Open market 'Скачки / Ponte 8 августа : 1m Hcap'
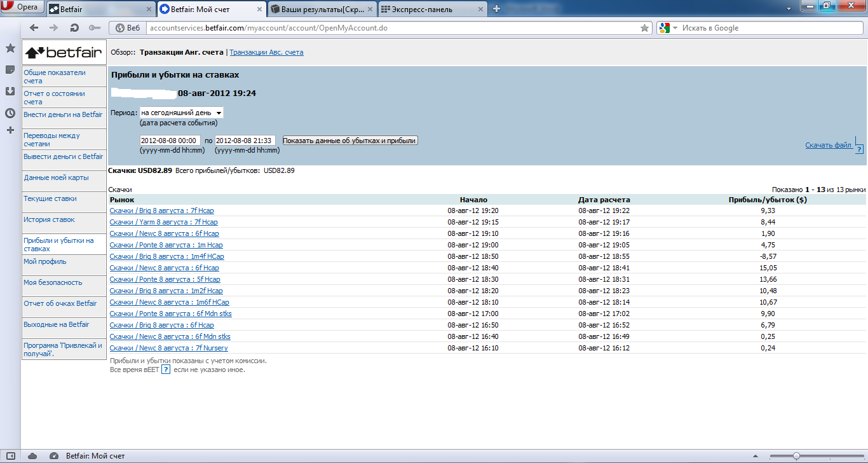 [166, 245]
